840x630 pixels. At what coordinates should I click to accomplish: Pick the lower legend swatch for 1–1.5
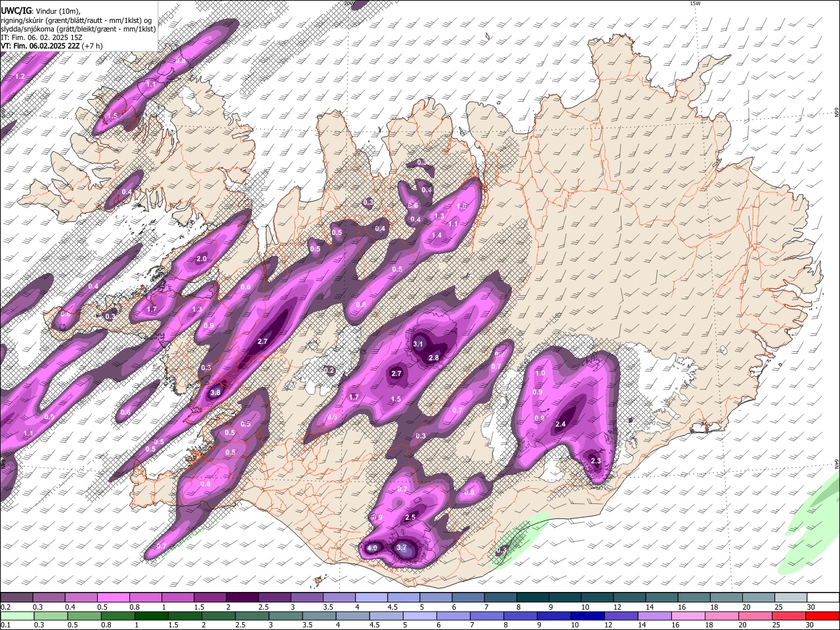click(151, 616)
